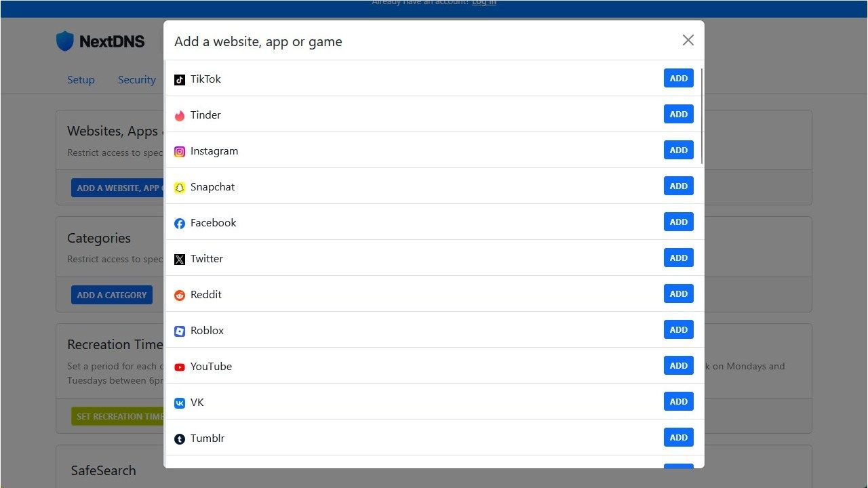This screenshot has width=868, height=488.
Task: Click the TikTok app icon
Action: coord(180,80)
